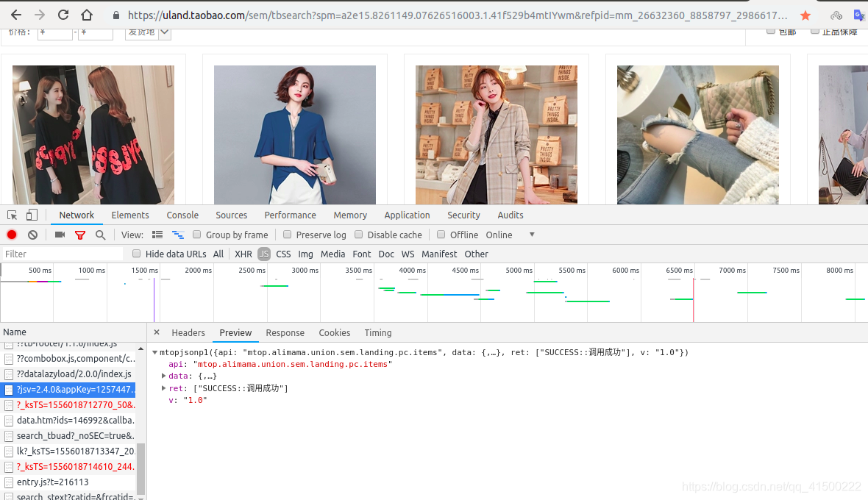Clear the network log
The height and width of the screenshot is (500, 868).
32,235
